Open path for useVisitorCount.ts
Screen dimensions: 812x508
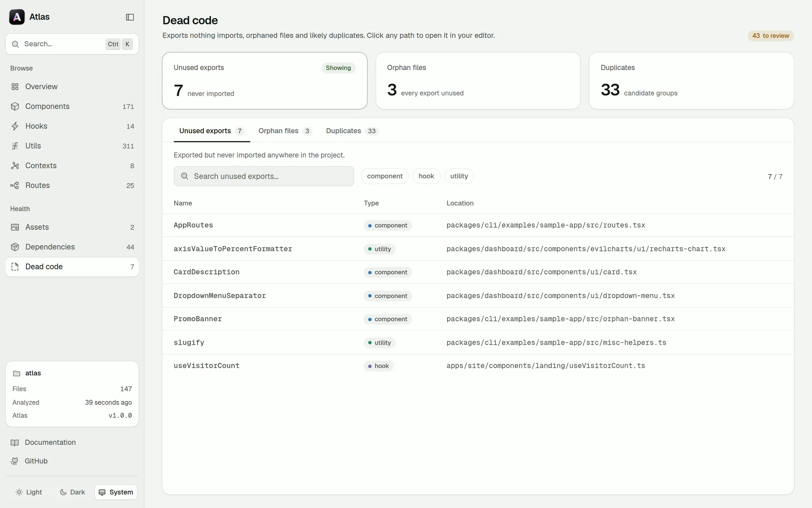point(545,366)
